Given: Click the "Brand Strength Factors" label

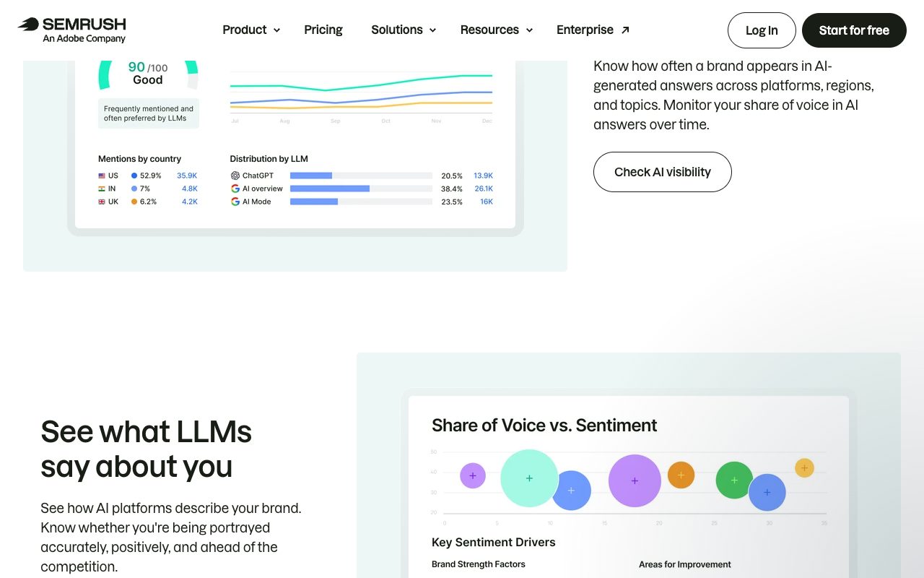Looking at the screenshot, I should click(x=479, y=564).
